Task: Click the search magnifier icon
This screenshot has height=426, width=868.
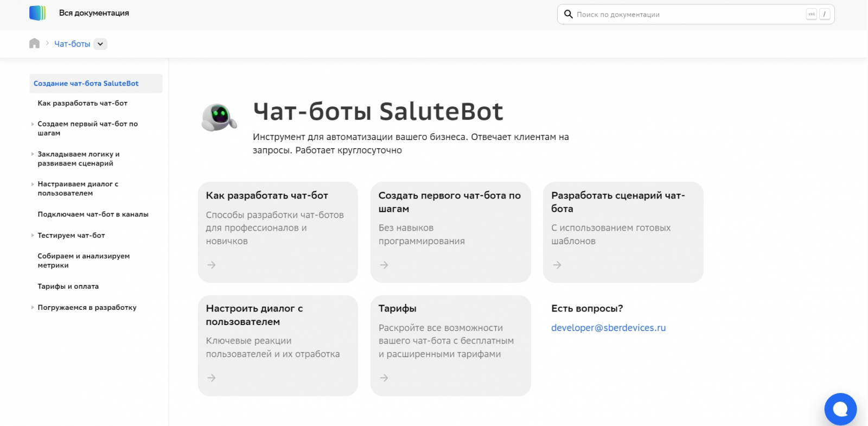Action: (x=568, y=14)
